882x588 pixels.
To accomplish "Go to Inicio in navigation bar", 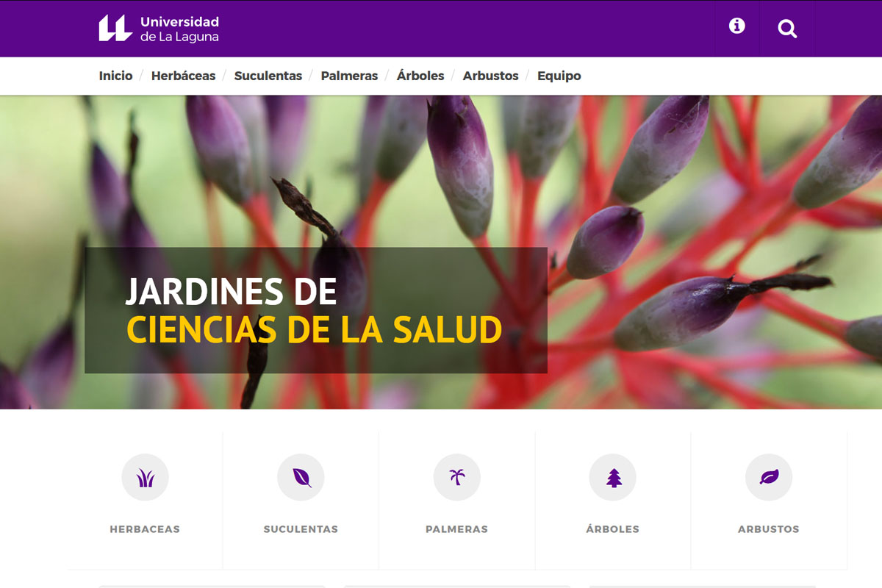I will [115, 76].
